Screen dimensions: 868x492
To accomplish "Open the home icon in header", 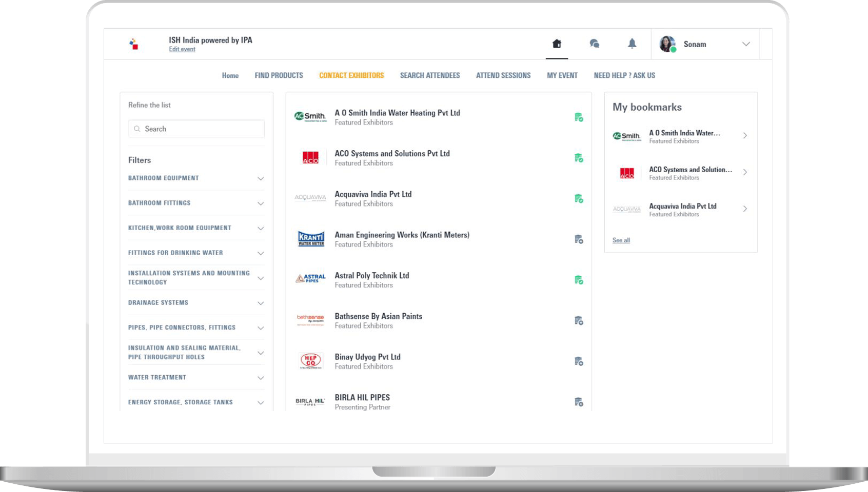I will (557, 44).
